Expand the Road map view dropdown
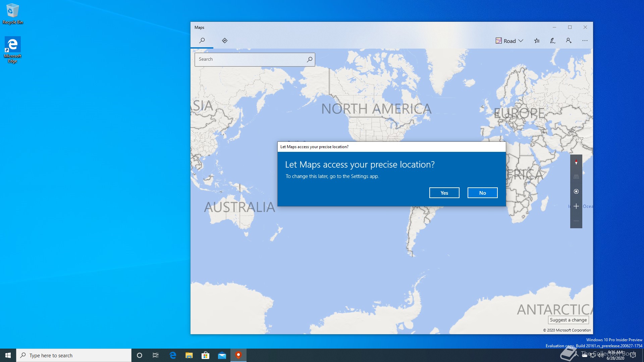Screen dimensions: 644x362 (x=509, y=41)
